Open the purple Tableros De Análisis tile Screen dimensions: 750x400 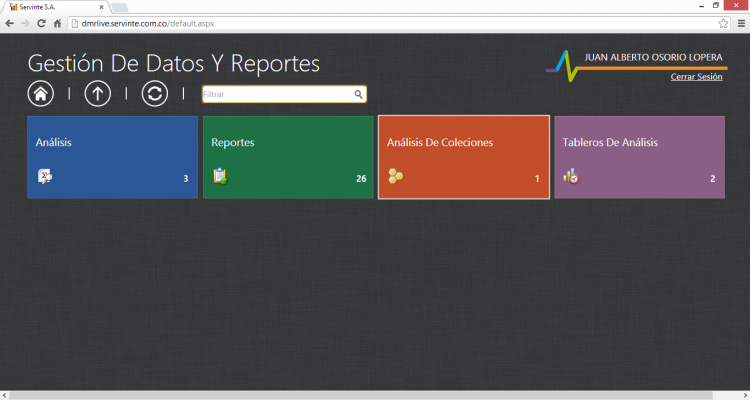click(x=640, y=156)
